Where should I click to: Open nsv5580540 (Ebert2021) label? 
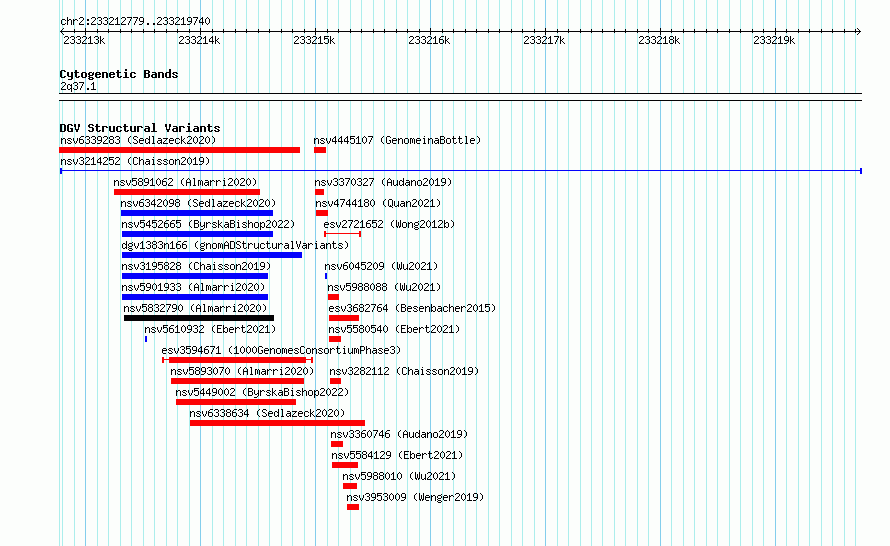tap(394, 329)
